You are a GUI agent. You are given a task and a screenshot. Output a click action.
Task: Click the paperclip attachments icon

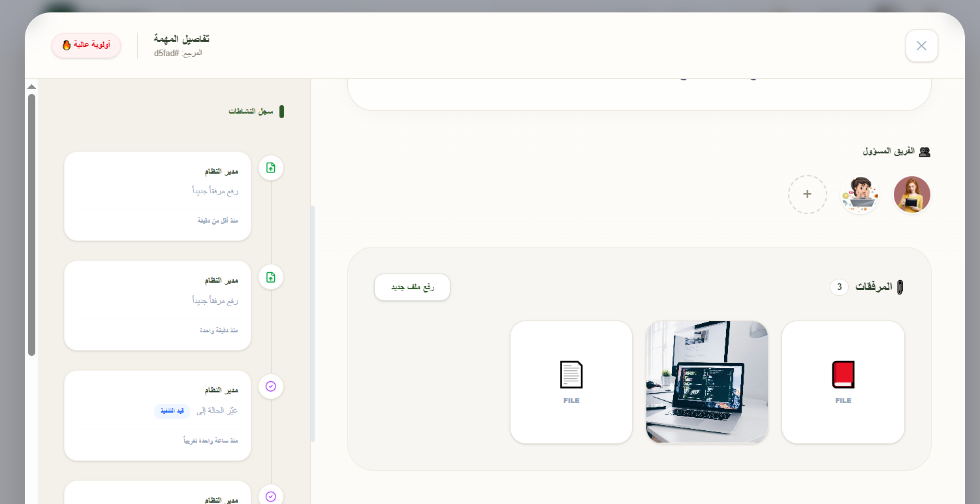click(x=900, y=287)
